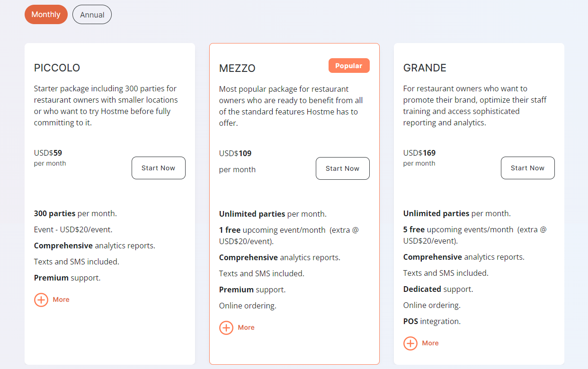Click the plus icon under MEZZO features
The height and width of the screenshot is (369, 588).
[x=226, y=327]
